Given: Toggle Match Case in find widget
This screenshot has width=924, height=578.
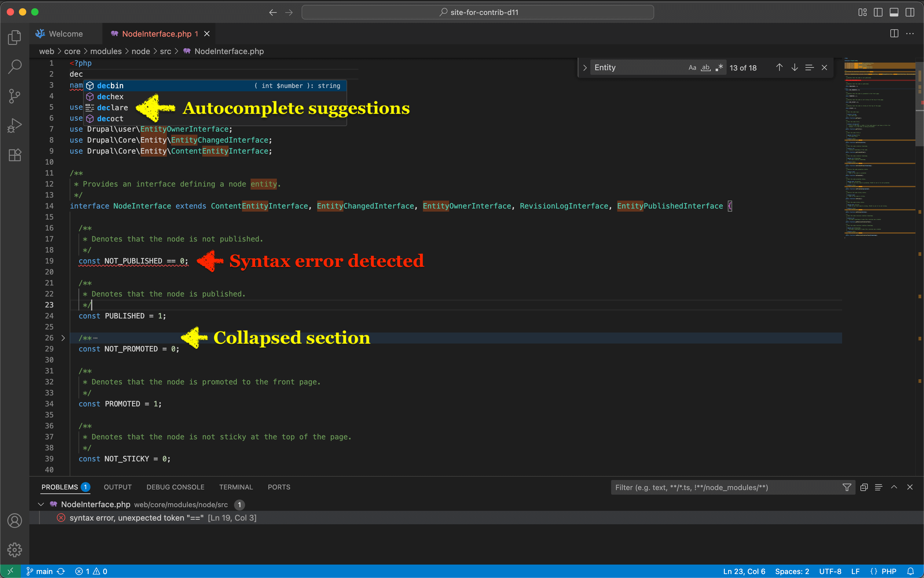Looking at the screenshot, I should click(x=692, y=68).
